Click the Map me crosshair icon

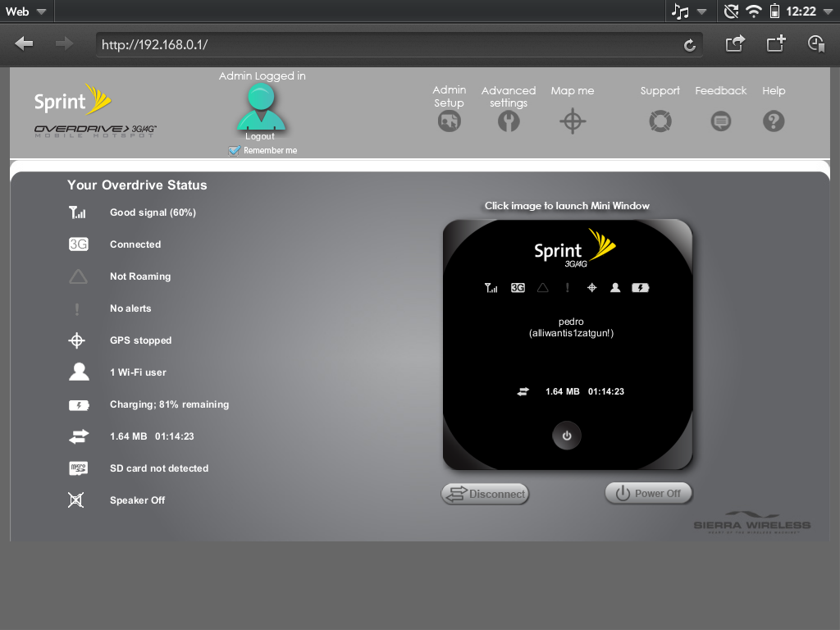(572, 121)
